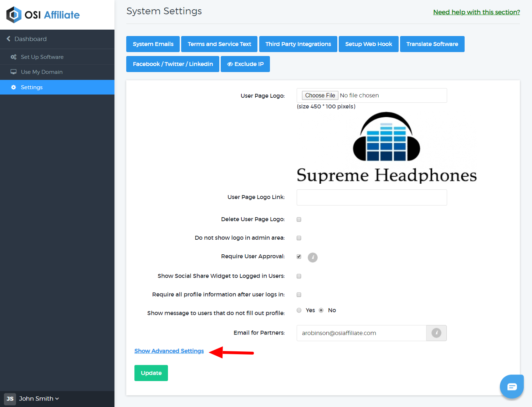Viewport: 532px width, 407px height.
Task: Click the info icon beside Email for Partners
Action: (x=436, y=333)
